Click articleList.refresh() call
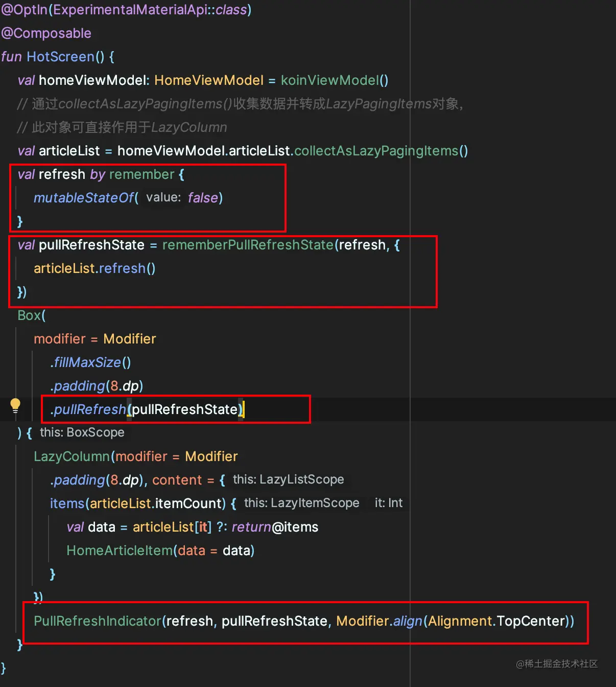616x687 pixels. coord(94,268)
